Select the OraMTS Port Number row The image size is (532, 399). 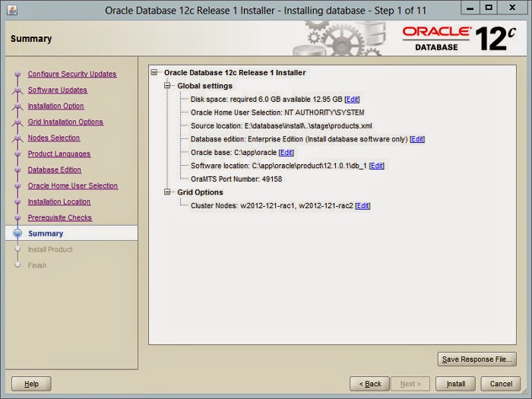[x=236, y=179]
